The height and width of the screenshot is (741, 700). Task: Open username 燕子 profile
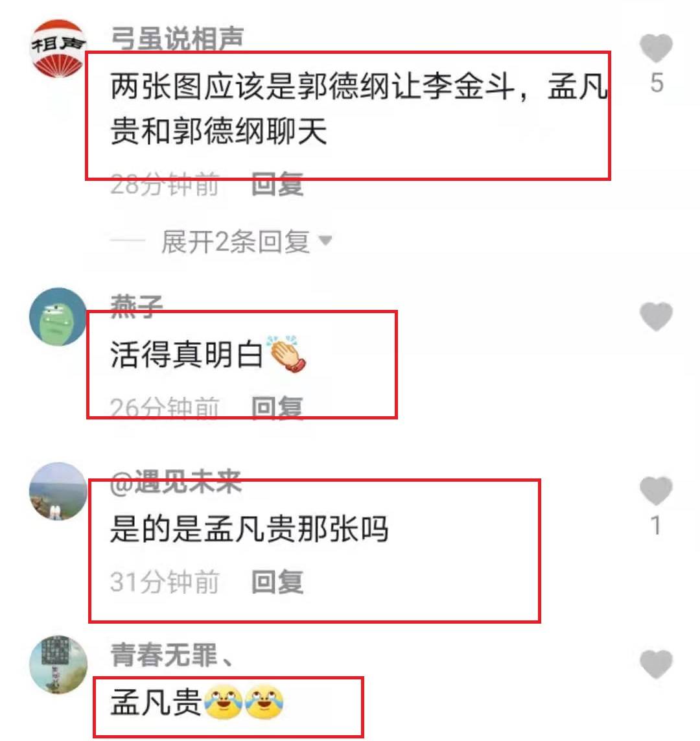click(x=137, y=306)
